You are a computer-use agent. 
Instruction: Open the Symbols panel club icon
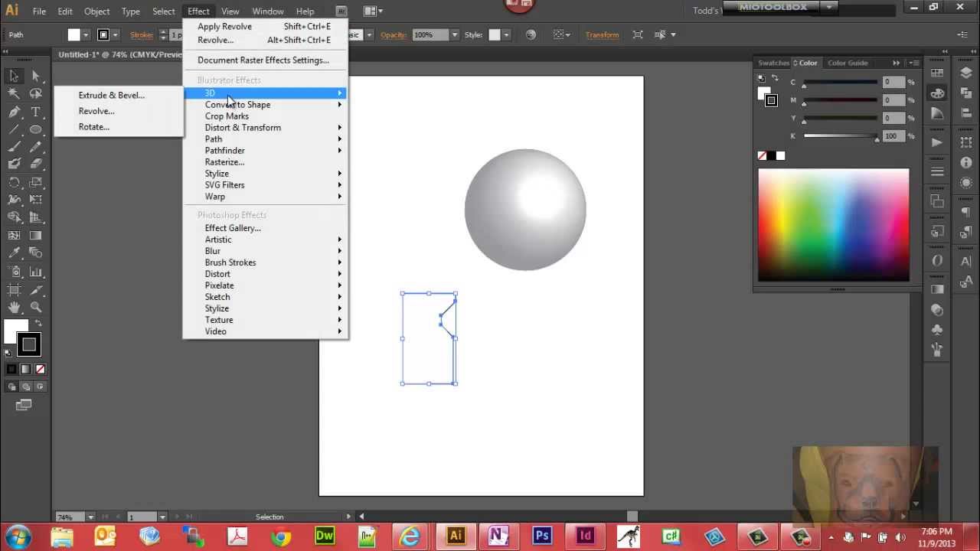click(x=937, y=330)
